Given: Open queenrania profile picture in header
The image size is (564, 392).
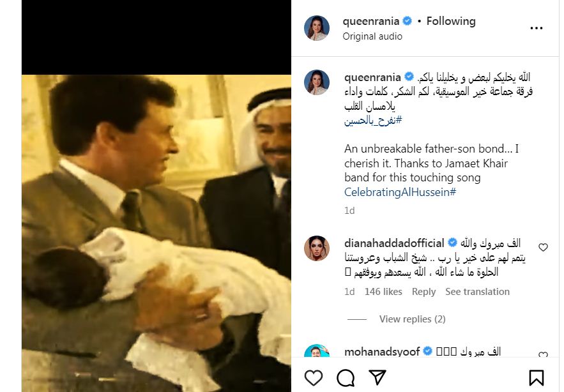Looking at the screenshot, I should pos(317,28).
